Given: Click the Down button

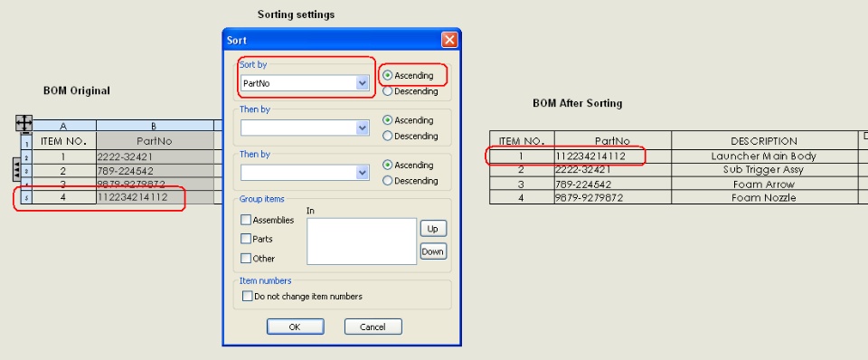Looking at the screenshot, I should click(433, 251).
